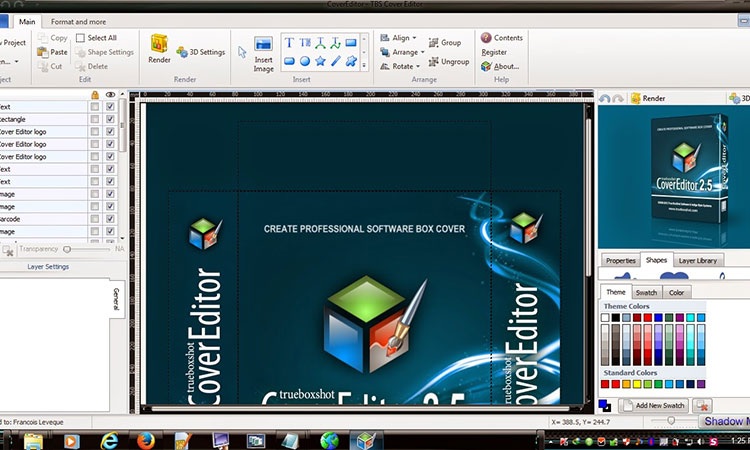750x450 pixels.
Task: Click the Register link in Help
Action: point(494,52)
